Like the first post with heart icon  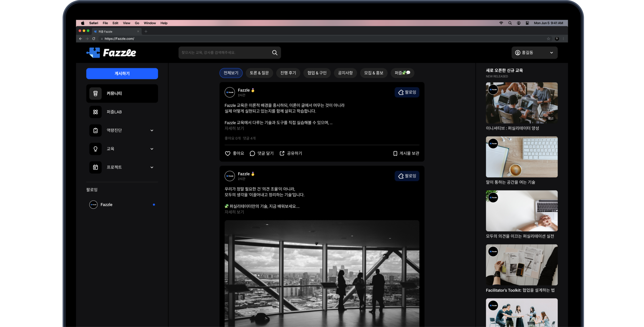pyautogui.click(x=227, y=153)
